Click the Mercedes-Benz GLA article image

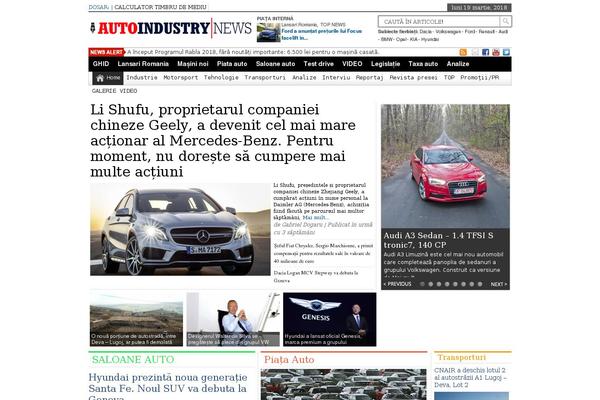(180, 229)
